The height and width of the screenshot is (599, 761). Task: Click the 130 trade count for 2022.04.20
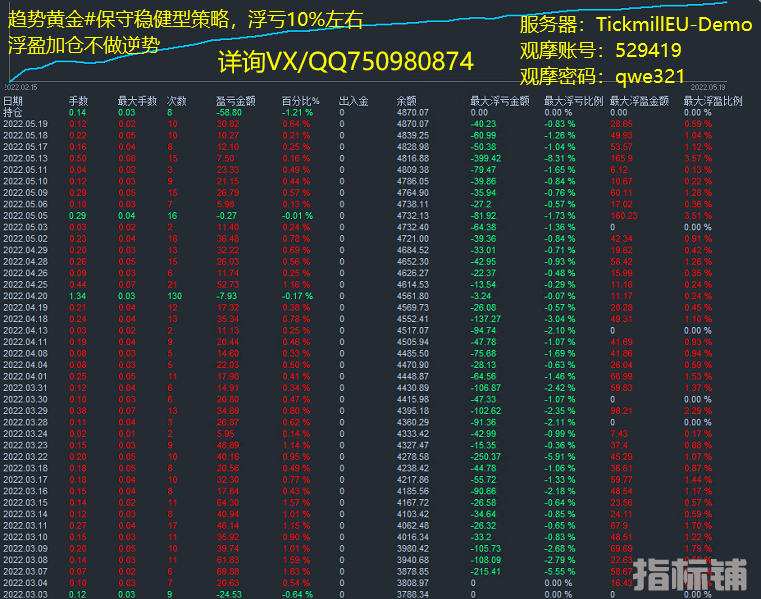[175, 296]
